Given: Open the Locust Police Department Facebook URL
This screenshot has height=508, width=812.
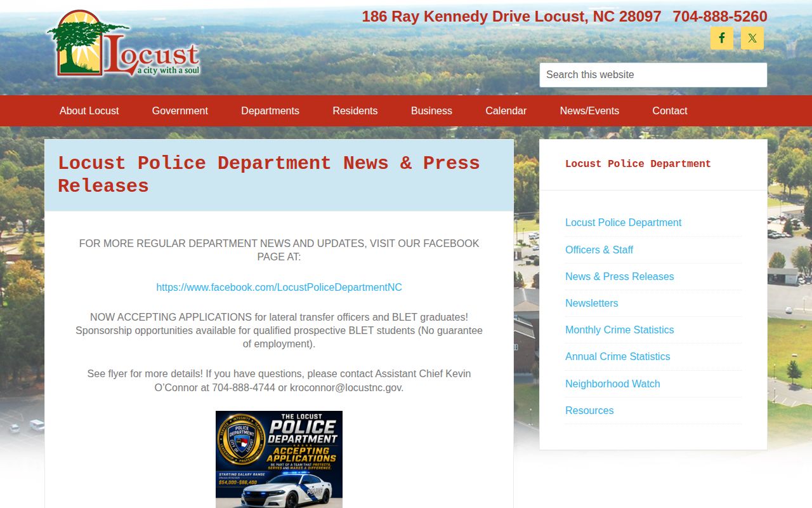Looking at the screenshot, I should pos(279,287).
